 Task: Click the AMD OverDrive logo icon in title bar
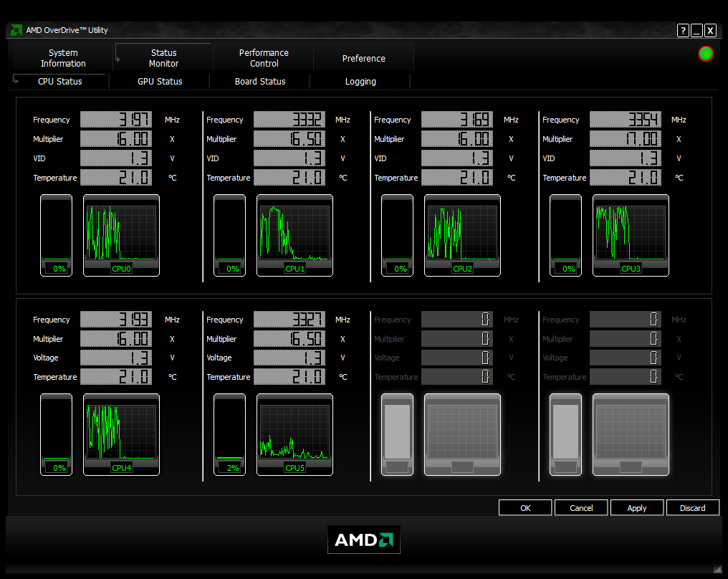point(16,30)
